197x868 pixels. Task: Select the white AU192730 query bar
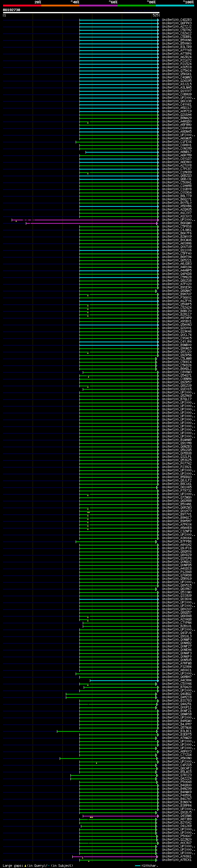point(81,12)
